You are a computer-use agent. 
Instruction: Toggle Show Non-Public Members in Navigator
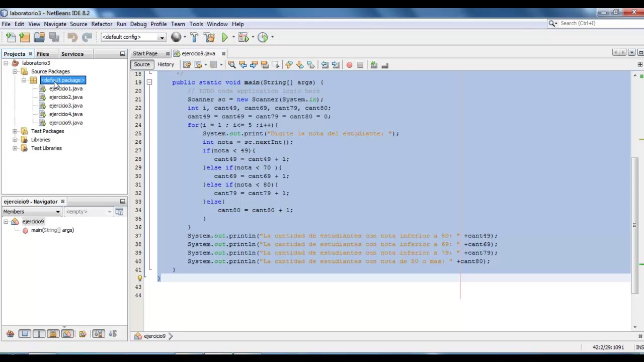(x=53, y=334)
